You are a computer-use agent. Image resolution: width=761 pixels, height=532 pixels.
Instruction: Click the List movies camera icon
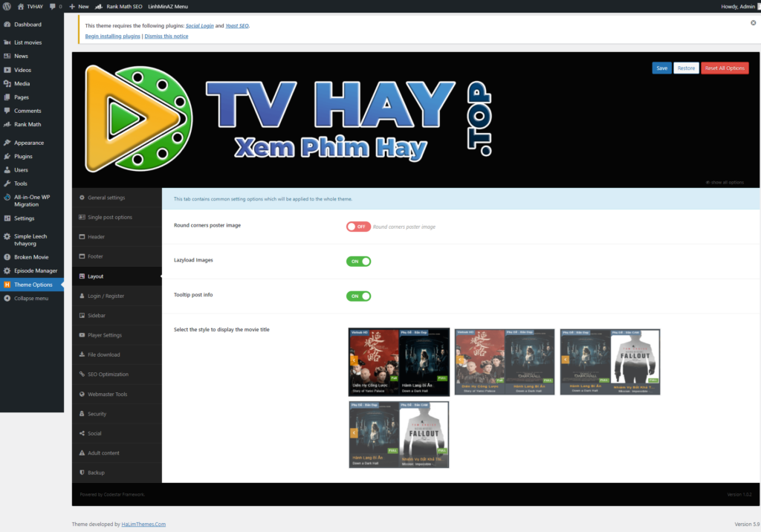[x=7, y=42]
